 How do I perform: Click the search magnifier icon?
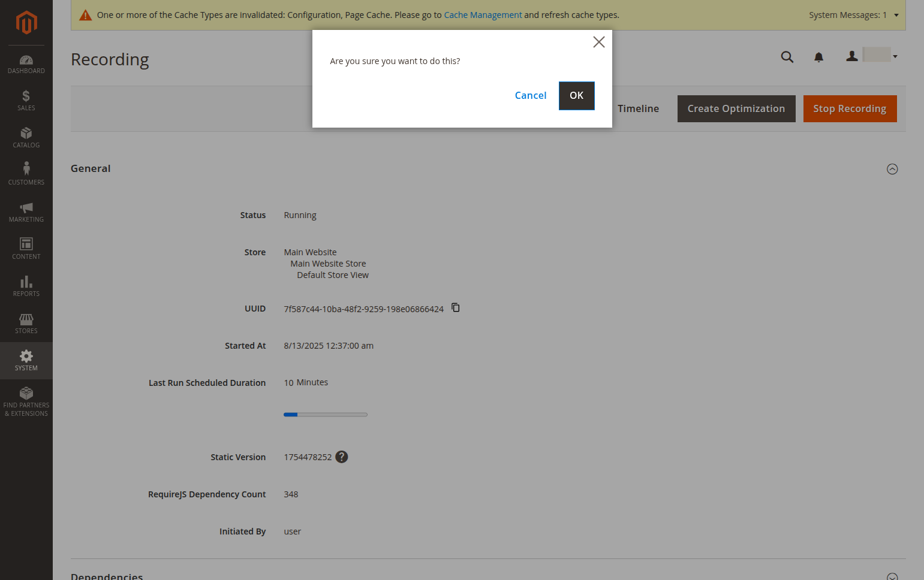tap(787, 57)
